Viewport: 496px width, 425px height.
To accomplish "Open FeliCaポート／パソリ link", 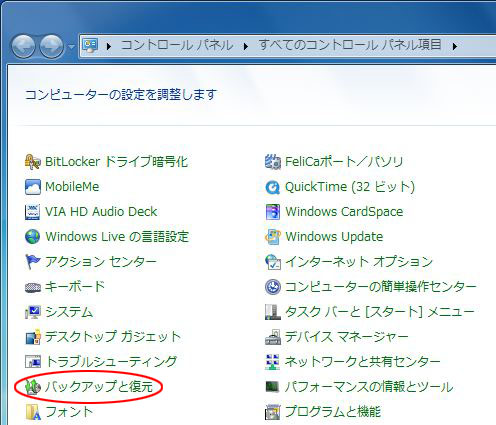I will [x=344, y=162].
